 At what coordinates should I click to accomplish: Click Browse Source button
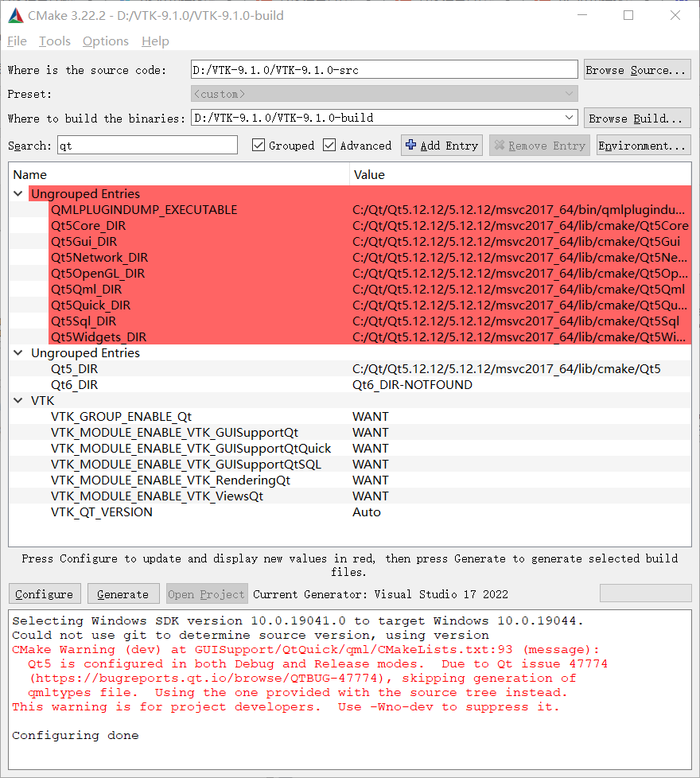[x=636, y=69]
